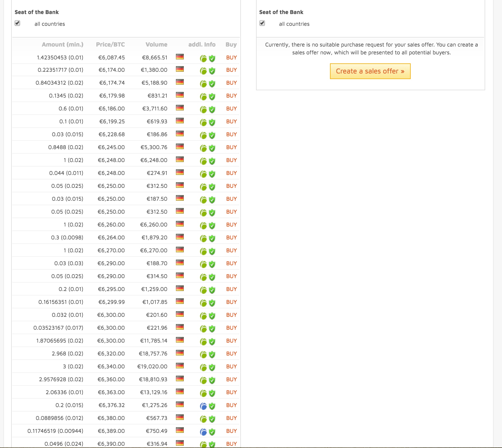Viewport: 502px width, 448px height.
Task: Click the blue trust-level icon in the €6,376.32 row
Action: [203, 406]
